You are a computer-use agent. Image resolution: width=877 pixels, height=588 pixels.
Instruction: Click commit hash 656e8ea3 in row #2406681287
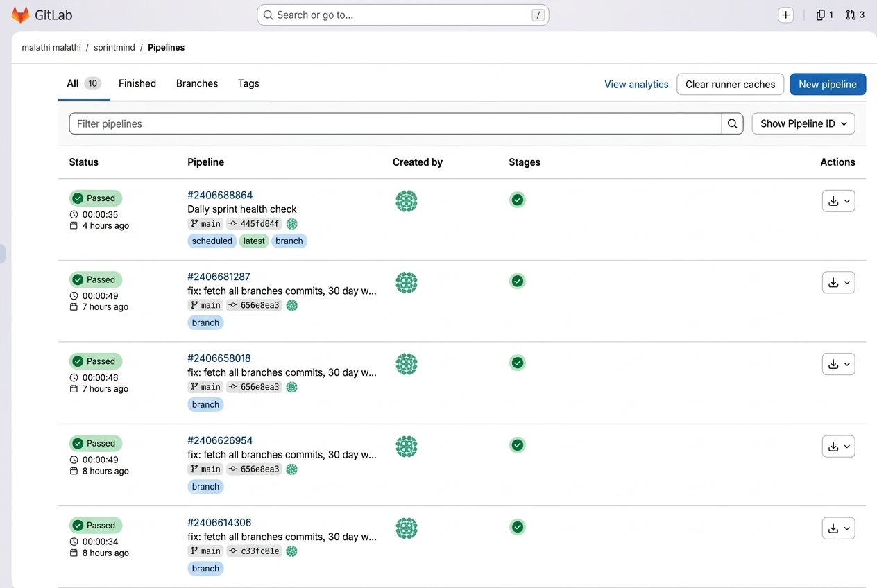(x=259, y=305)
